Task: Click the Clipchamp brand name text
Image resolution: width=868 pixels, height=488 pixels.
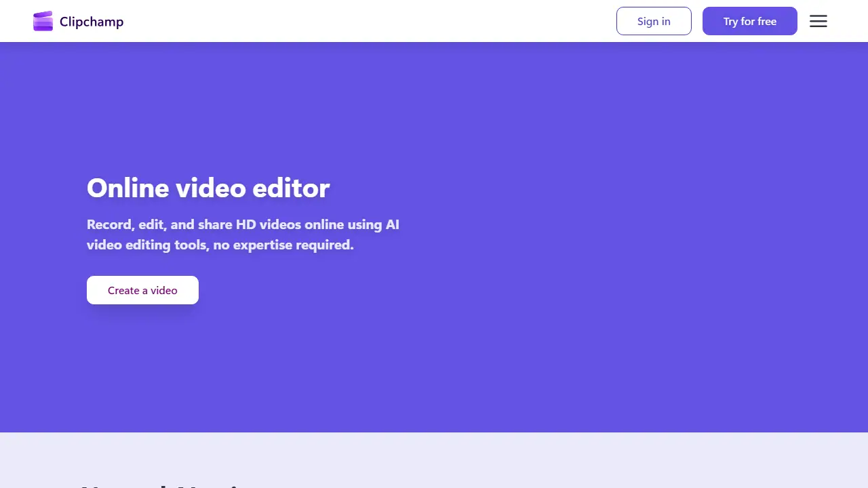Action: (x=92, y=22)
